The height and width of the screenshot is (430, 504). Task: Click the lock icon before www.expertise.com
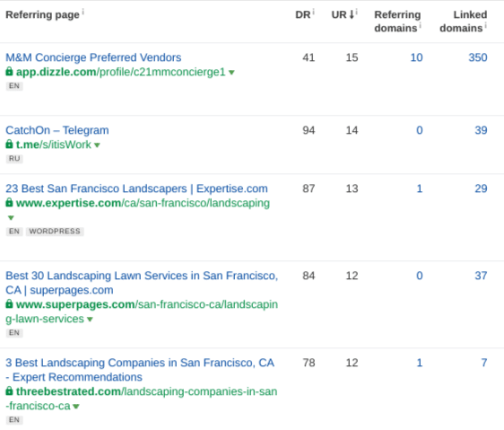tap(9, 203)
